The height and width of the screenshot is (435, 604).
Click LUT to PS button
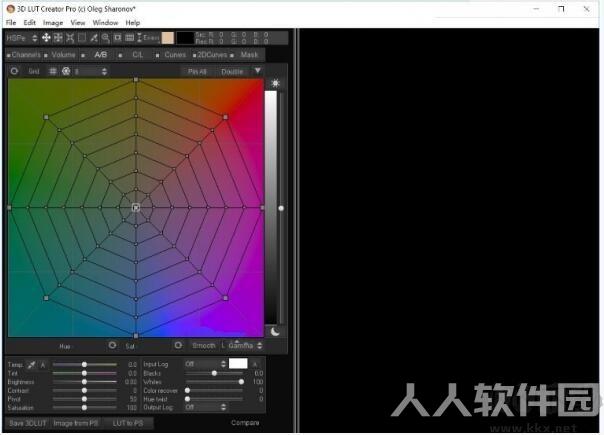(x=128, y=423)
